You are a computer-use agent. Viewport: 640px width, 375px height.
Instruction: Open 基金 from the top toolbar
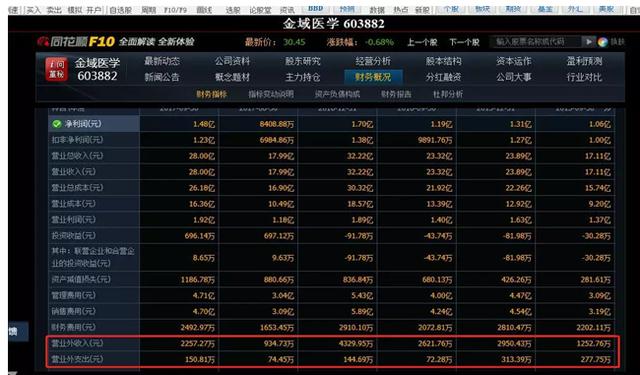point(544,9)
